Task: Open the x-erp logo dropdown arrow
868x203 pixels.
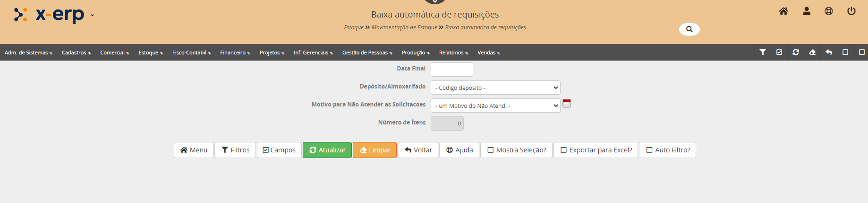Action: [x=92, y=15]
